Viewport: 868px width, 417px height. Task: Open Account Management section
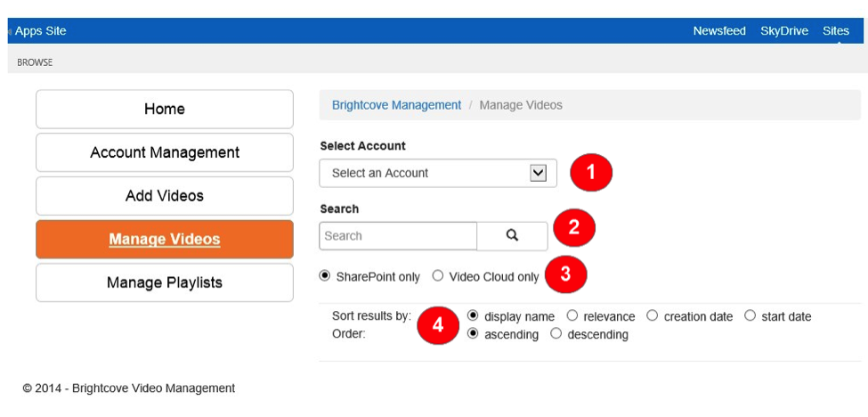tap(165, 152)
